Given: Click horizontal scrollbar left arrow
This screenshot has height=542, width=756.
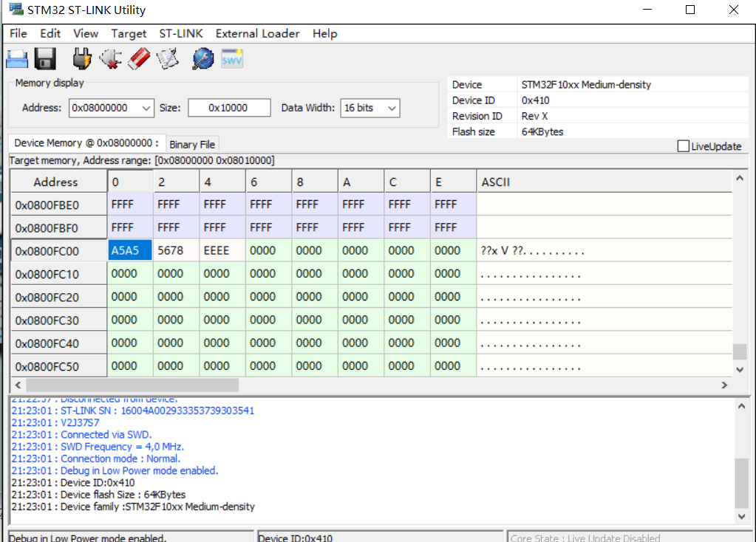Looking at the screenshot, I should coord(18,385).
